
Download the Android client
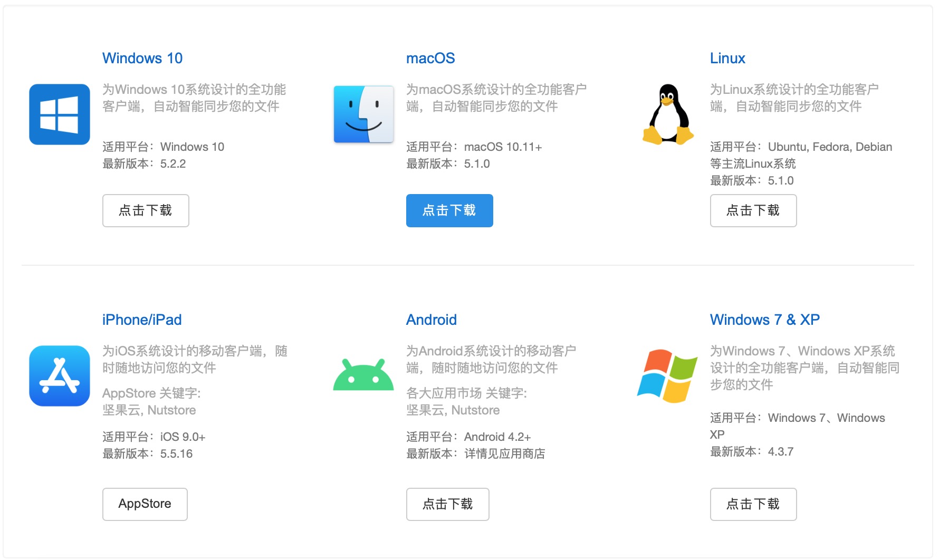(x=448, y=504)
